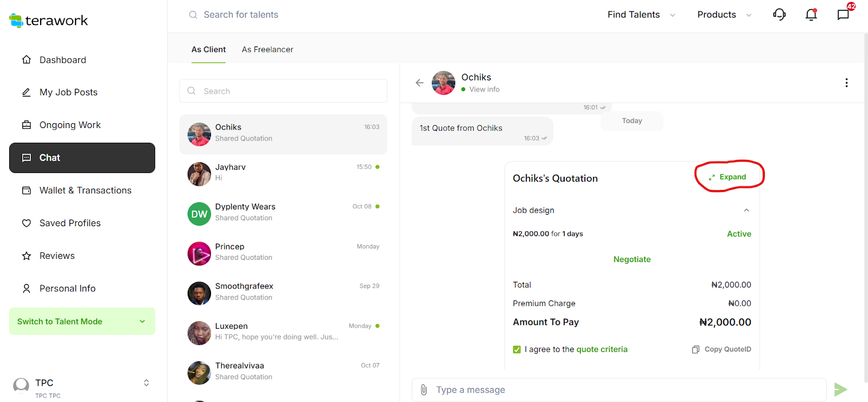Viewport: 868px width, 402px height.
Task: Go to Wallet & Transactions
Action: (85, 190)
